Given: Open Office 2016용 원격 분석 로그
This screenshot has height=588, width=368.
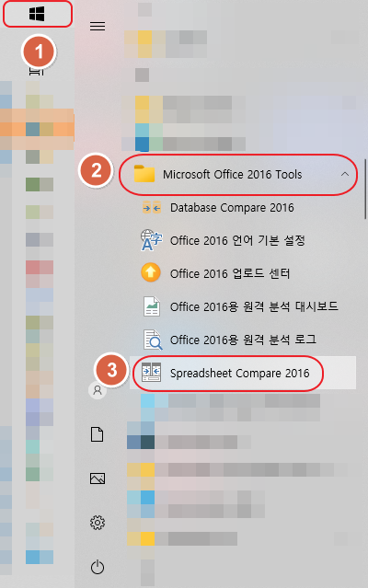Looking at the screenshot, I should (243, 340).
